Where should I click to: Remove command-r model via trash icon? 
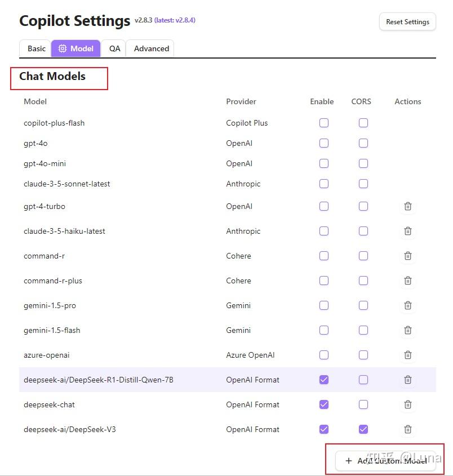pos(407,256)
